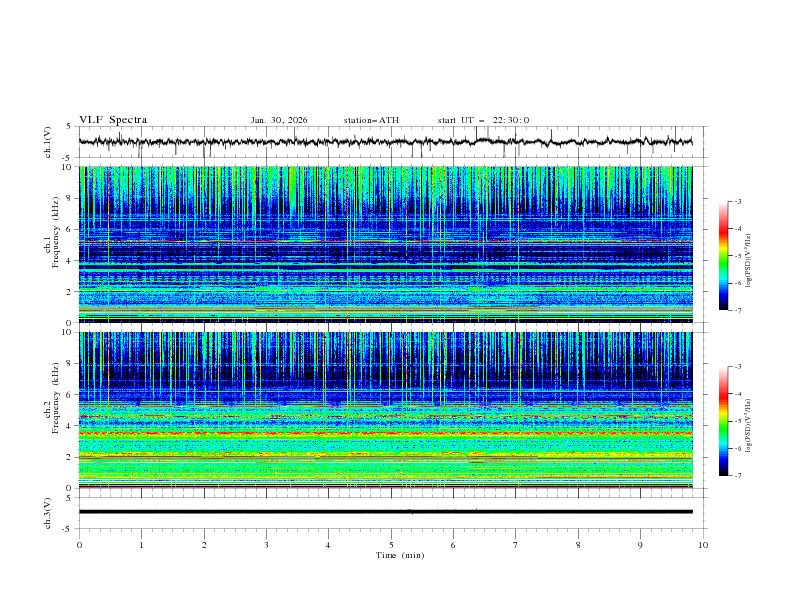The image size is (792, 612).
Task: Click the "-3" tick on ch.1 color bar
Action: (737, 201)
